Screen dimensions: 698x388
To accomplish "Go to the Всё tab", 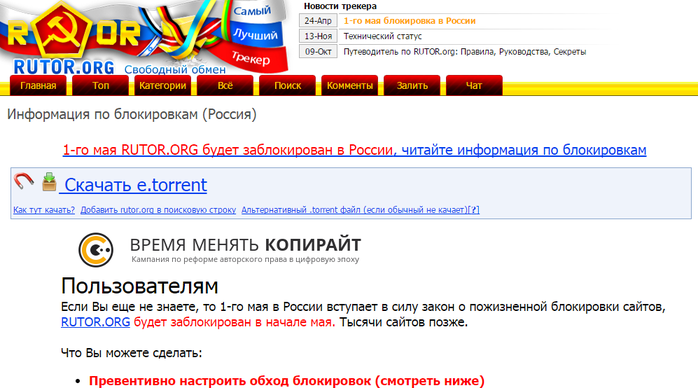I will tap(225, 85).
